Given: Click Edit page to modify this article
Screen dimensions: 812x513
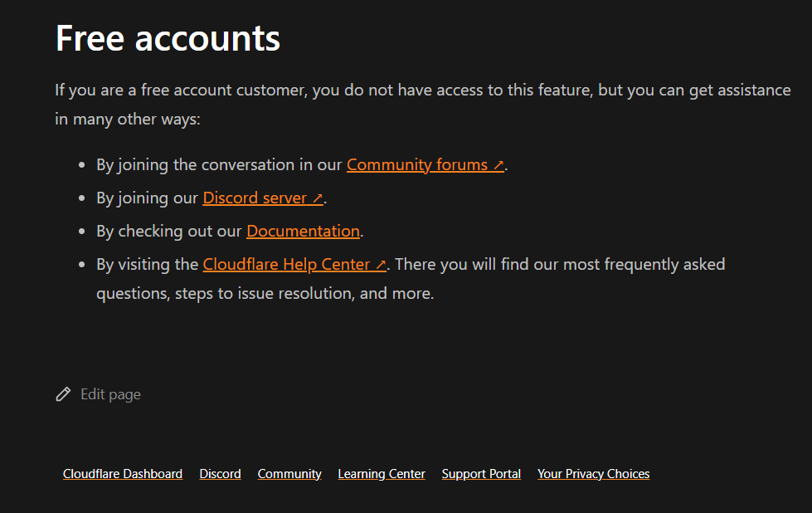Looking at the screenshot, I should pyautogui.click(x=110, y=393).
